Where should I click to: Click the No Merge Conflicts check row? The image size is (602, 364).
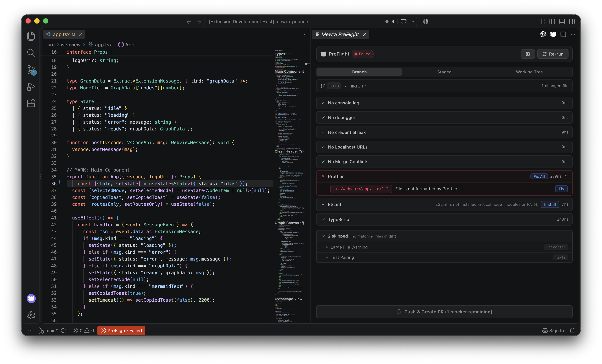[444, 162]
